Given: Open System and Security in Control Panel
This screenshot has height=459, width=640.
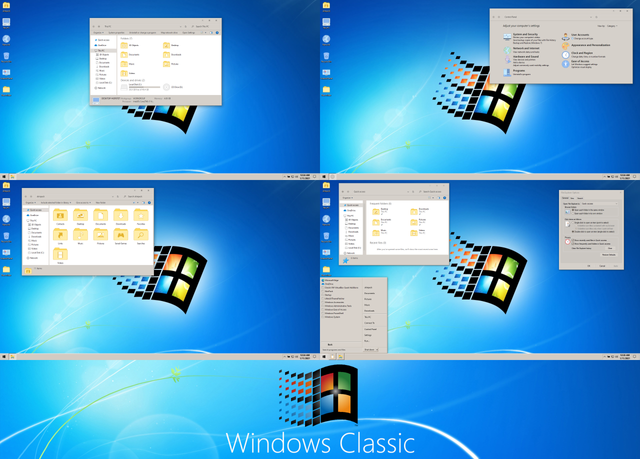Looking at the screenshot, I should (525, 34).
